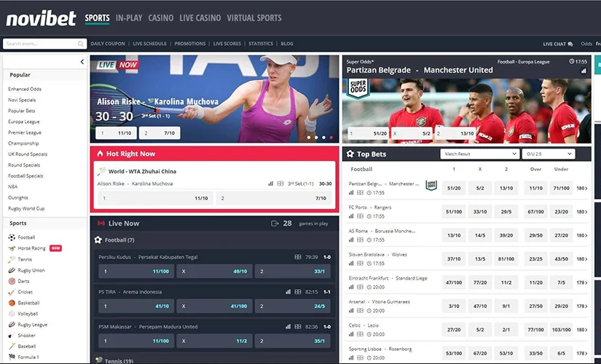Open stats icon for FC Porto - Rangers
Viewport: 601px width, 364px height.
(351, 216)
